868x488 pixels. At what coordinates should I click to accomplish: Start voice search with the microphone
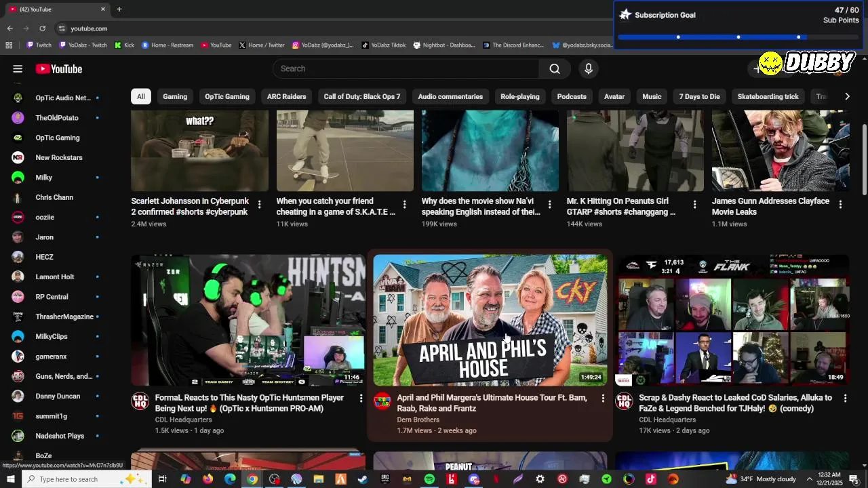pos(589,68)
